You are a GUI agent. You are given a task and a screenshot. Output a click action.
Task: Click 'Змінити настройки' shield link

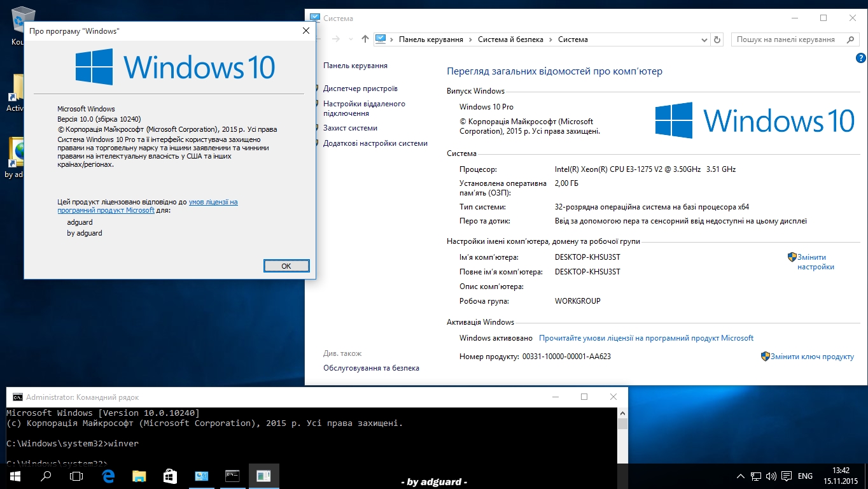815,262
